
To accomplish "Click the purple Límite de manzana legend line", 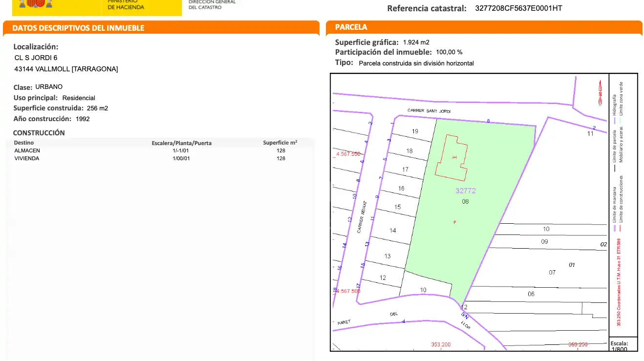I will coord(614,229).
